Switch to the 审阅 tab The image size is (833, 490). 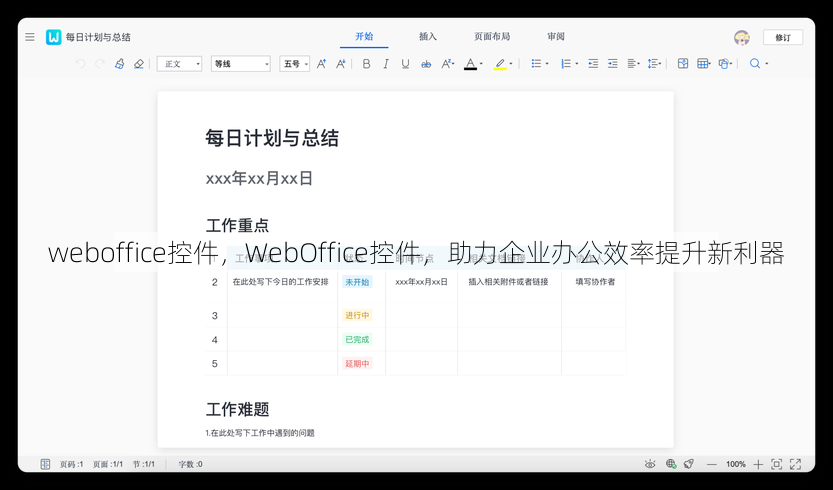(556, 37)
